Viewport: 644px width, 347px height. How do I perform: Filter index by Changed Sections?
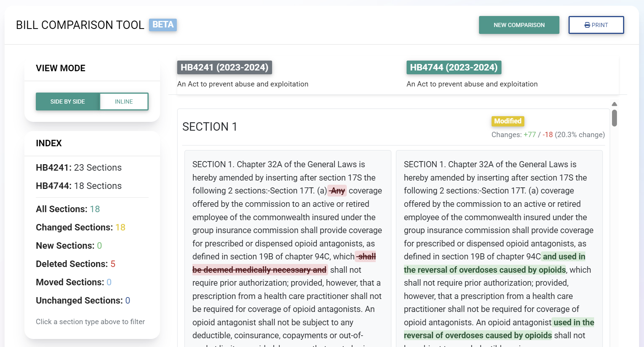click(x=80, y=227)
